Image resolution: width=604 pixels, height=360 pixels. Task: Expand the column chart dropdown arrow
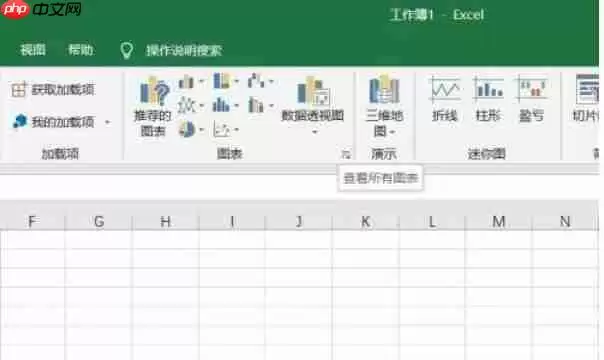[x=201, y=81]
